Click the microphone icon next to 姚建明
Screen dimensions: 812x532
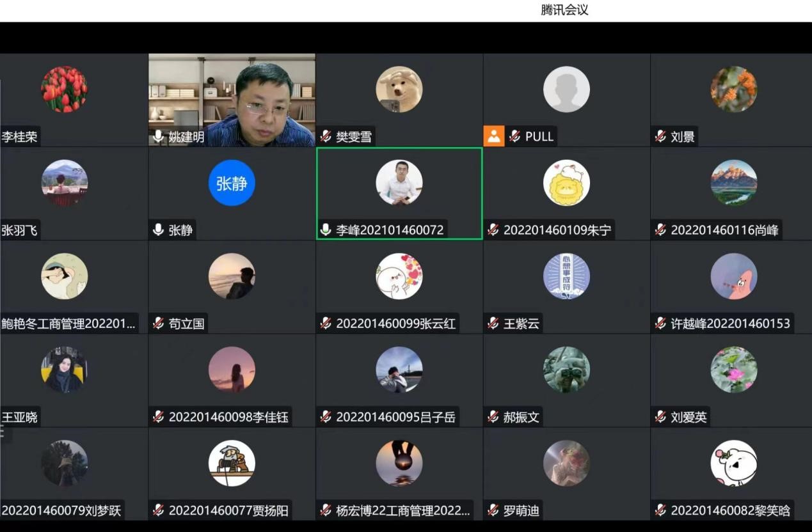(x=158, y=137)
